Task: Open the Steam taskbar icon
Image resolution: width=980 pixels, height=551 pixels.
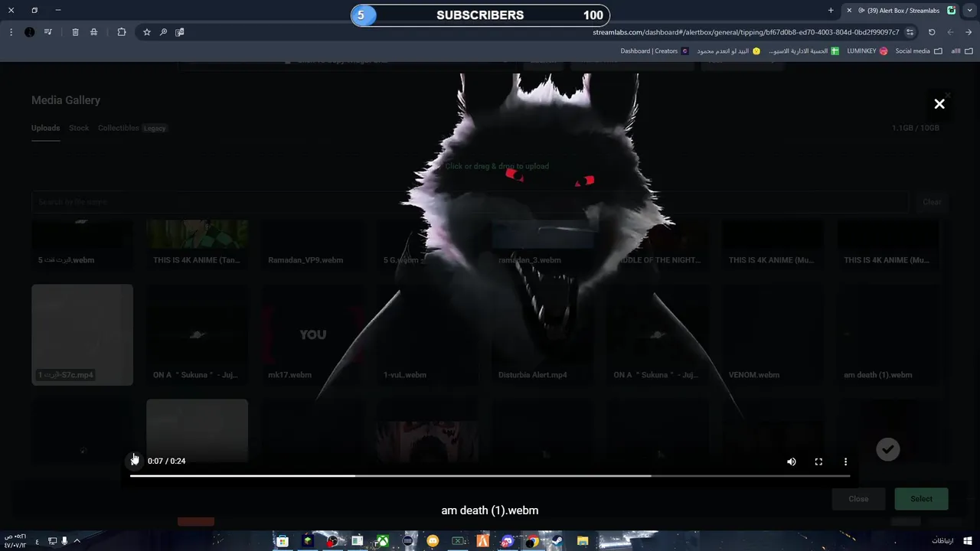Action: [557, 541]
